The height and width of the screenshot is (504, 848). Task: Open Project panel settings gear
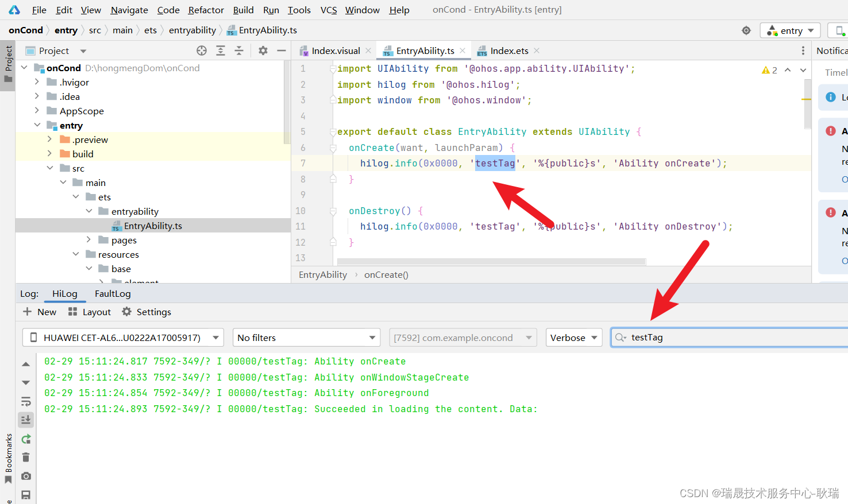coord(263,51)
